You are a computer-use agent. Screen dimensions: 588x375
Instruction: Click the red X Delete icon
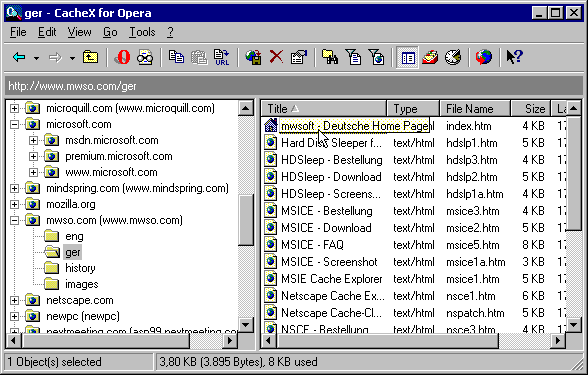[276, 57]
